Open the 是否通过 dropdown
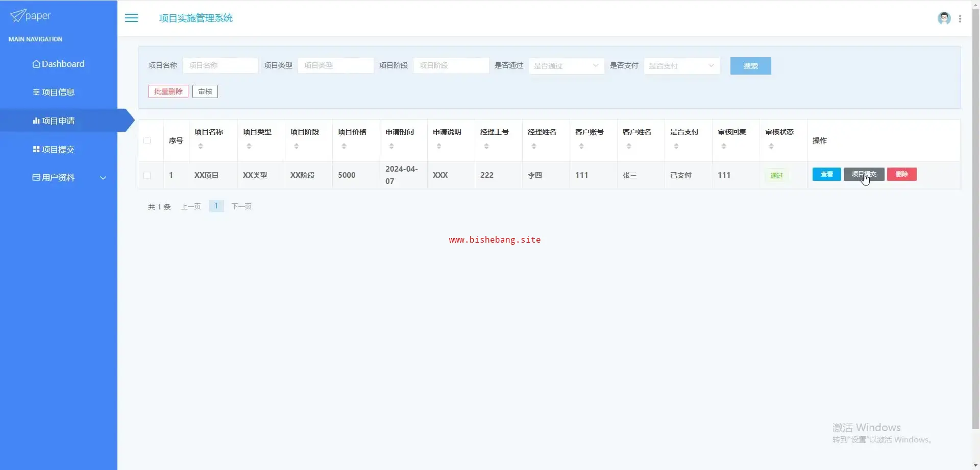The width and height of the screenshot is (980, 470). point(566,66)
